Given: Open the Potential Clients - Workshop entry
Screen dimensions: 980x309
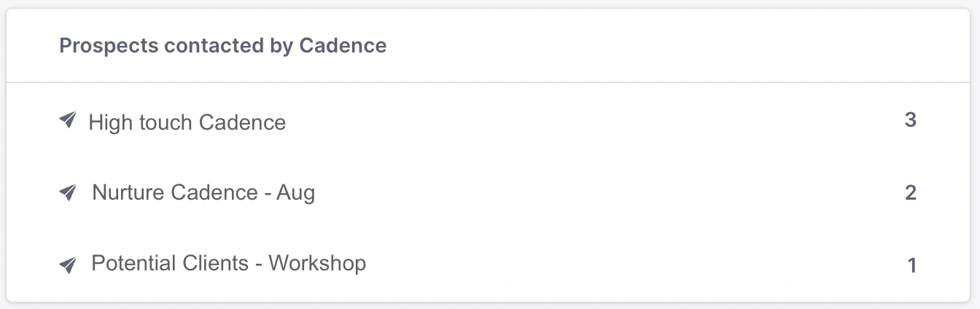Looking at the screenshot, I should pos(229,263).
